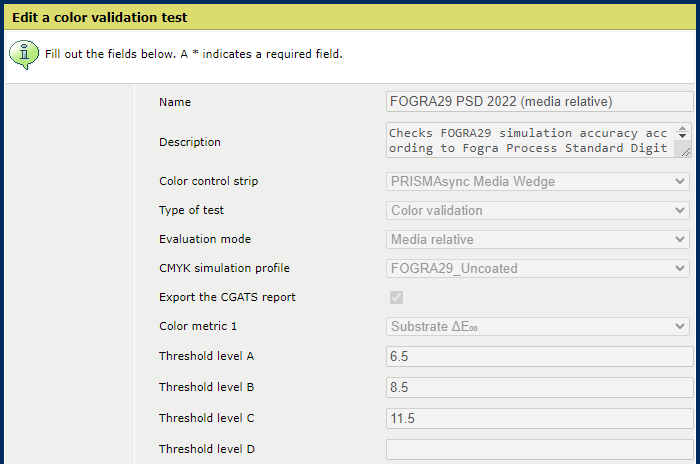Screen dimensions: 700x464
Task: Toggle Export the CGATS report checkbox
Action: tap(396, 297)
